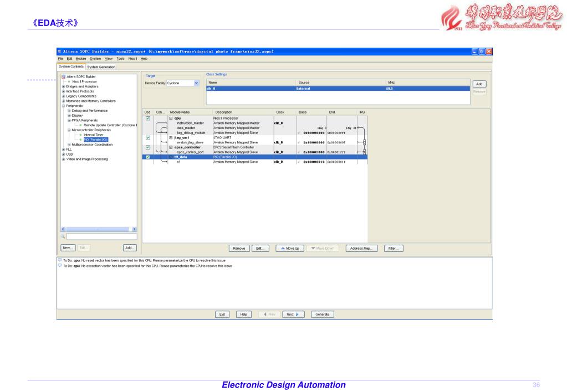
Task: Open the Module menu
Action: click(80, 59)
